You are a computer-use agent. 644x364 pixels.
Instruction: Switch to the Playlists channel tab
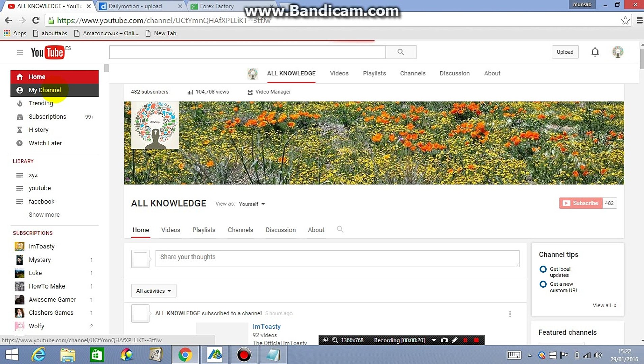point(204,230)
